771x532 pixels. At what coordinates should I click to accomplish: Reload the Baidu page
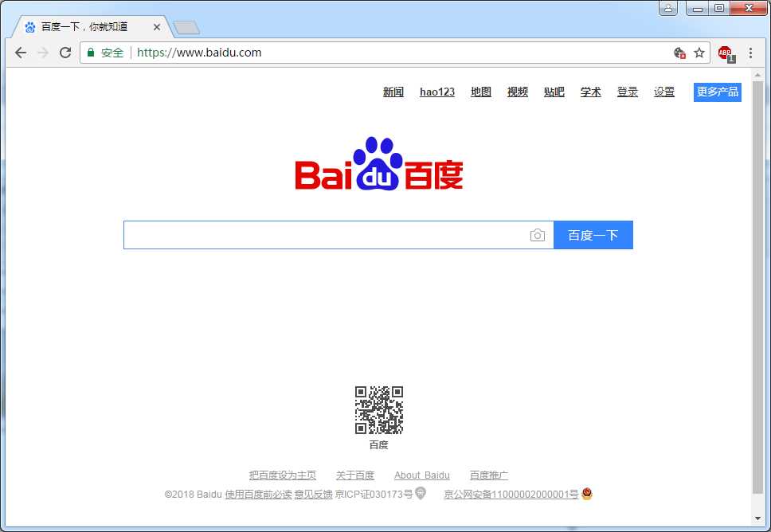tap(65, 53)
